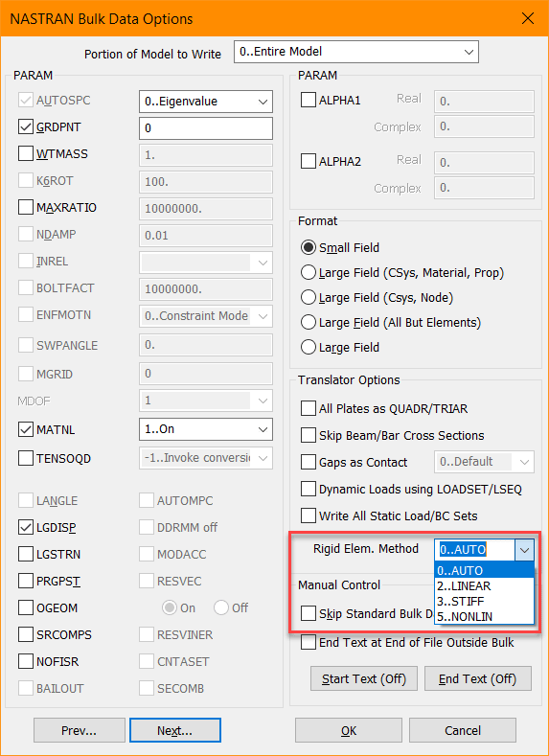Screen dimensions: 549x756
Task: Enable the WTMASS checkbox
Action: tap(25, 154)
